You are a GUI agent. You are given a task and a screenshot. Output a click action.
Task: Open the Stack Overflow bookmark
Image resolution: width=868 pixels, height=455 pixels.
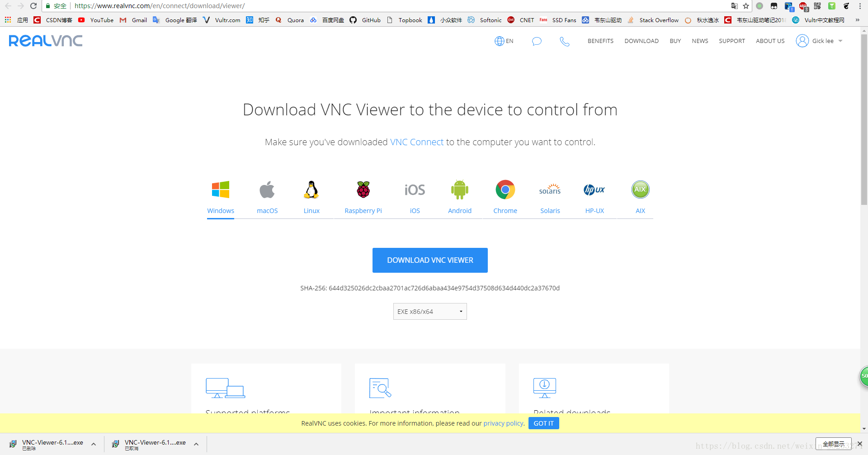(x=653, y=20)
